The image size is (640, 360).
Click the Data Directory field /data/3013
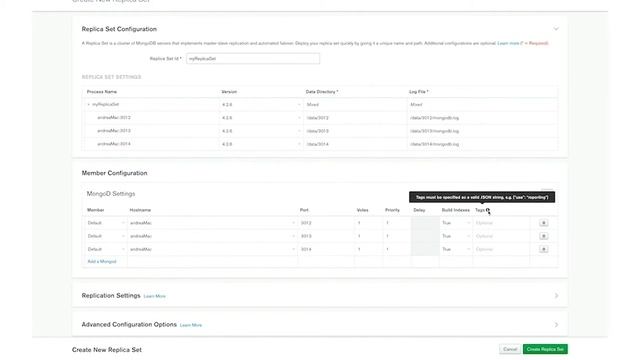coord(355,131)
